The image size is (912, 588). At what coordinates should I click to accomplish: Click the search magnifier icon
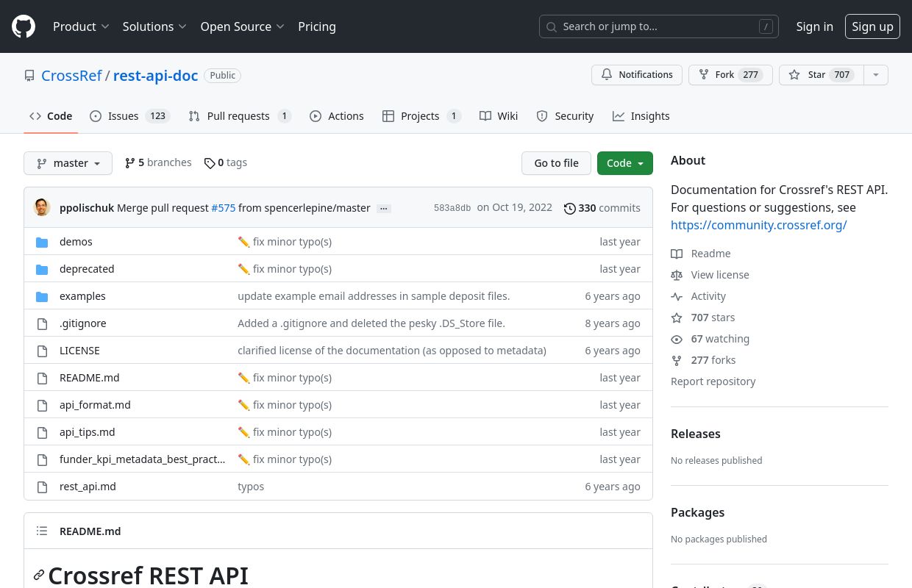click(x=552, y=26)
